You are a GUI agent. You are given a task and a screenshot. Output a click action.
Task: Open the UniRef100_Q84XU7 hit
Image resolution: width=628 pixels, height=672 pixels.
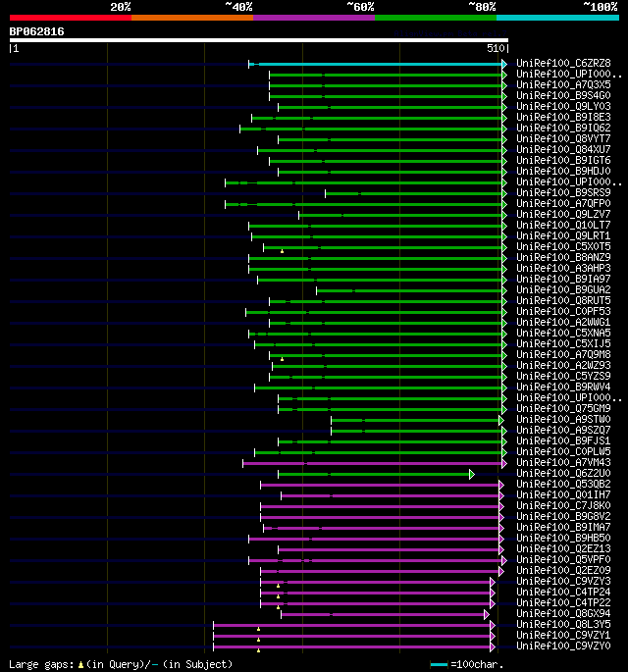563,149
